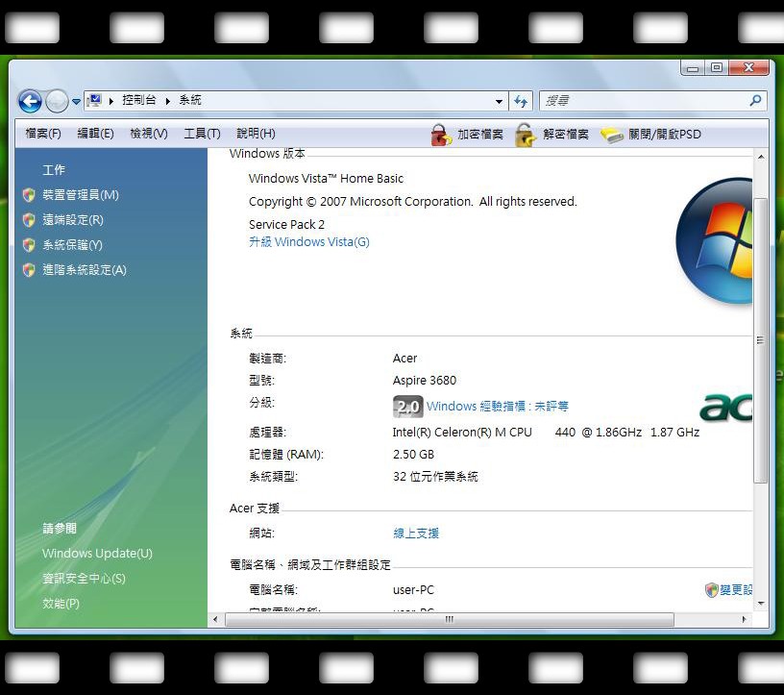Screen dimensions: 784x695
Task: Open the address bar history dropdown
Action: point(499,102)
